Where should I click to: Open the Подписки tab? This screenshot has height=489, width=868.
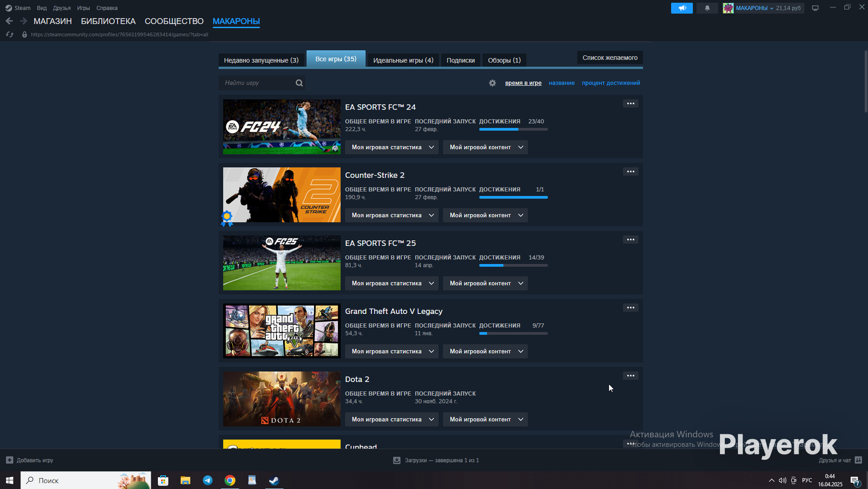tap(461, 60)
